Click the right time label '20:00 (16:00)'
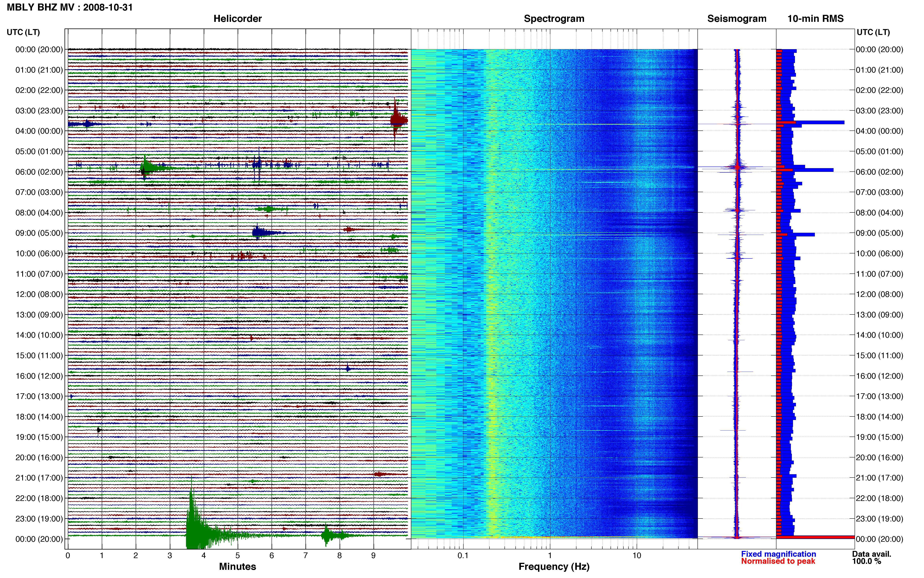This screenshot has width=924, height=578. (x=879, y=457)
